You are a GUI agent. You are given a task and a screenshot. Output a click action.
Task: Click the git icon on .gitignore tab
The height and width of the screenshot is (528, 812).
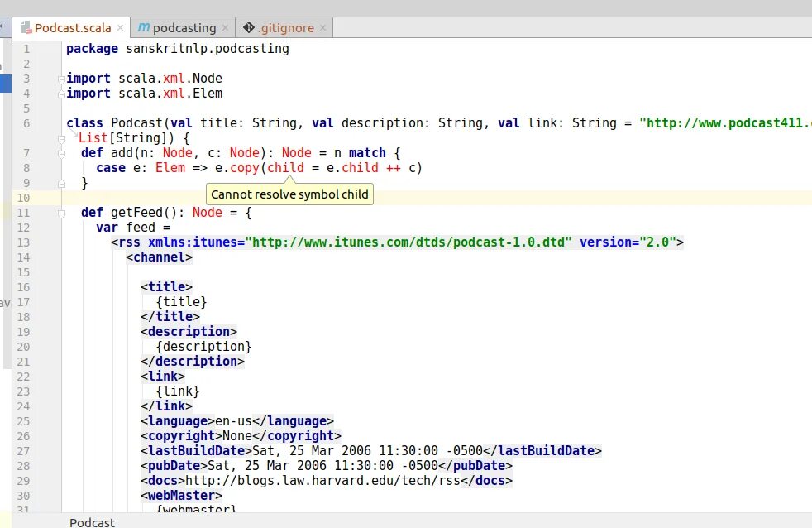pos(249,27)
